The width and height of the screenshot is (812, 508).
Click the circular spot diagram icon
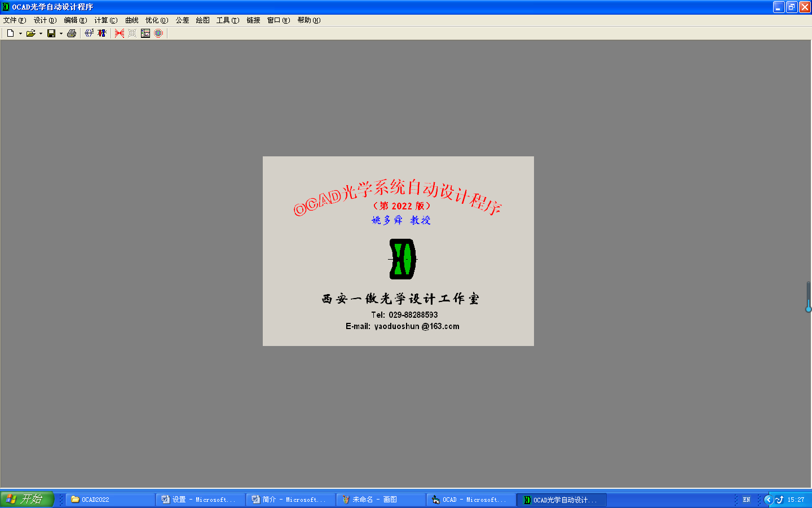point(158,33)
